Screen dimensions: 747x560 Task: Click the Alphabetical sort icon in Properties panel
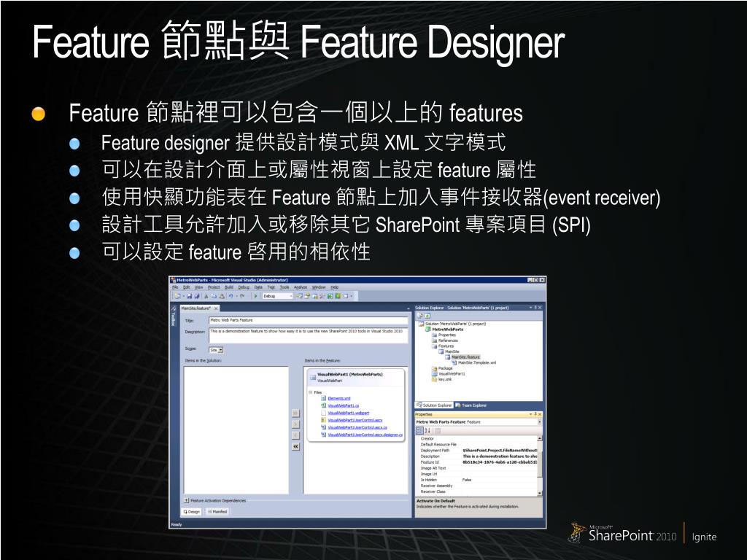[427, 430]
